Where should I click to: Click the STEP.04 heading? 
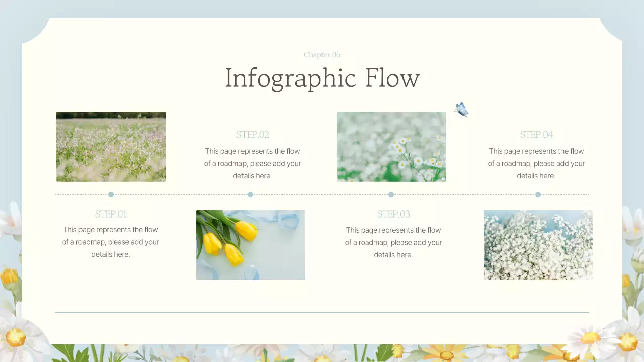(536, 135)
